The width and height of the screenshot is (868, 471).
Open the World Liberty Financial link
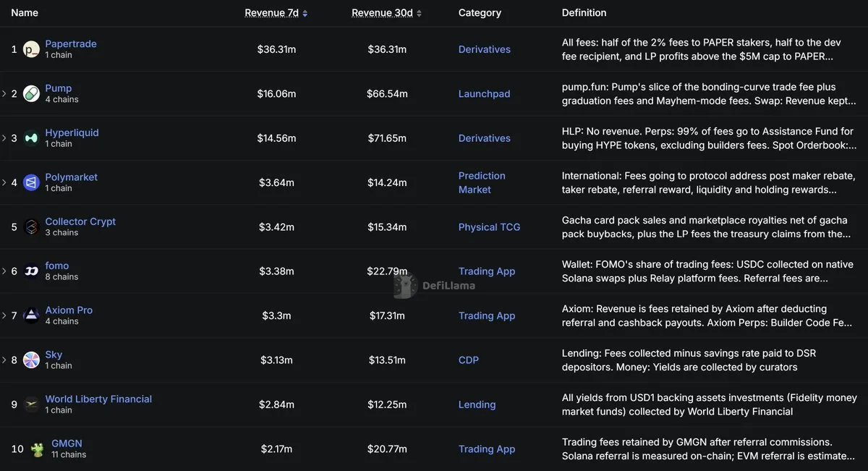click(98, 399)
